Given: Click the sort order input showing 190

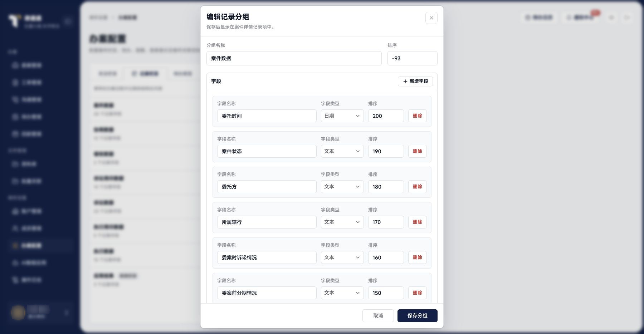Looking at the screenshot, I should pyautogui.click(x=386, y=151).
